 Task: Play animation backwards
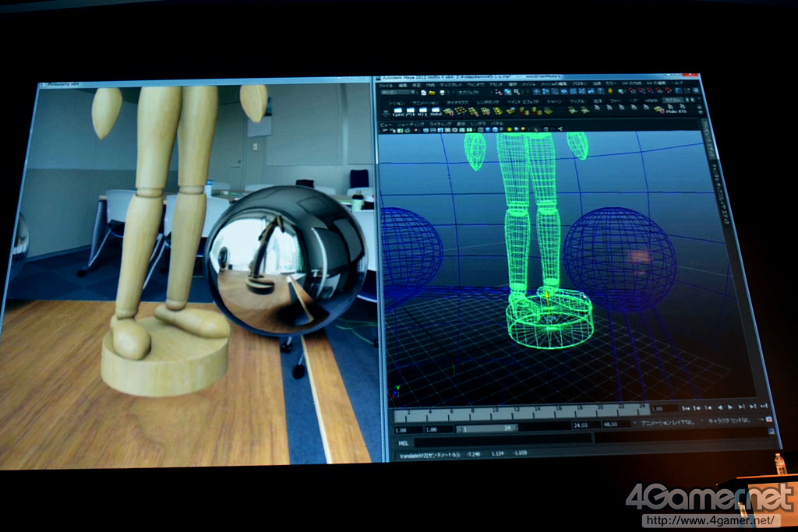(x=719, y=407)
